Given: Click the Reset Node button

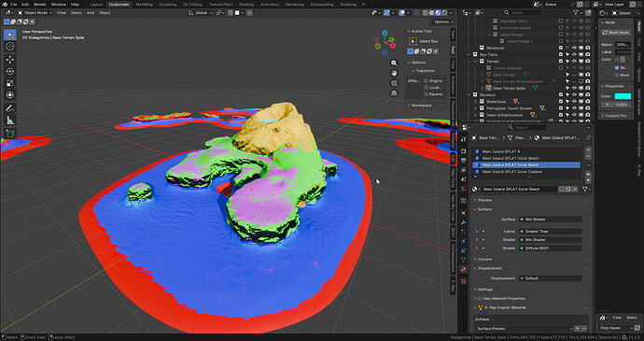Looking at the screenshot, I should [616, 33].
